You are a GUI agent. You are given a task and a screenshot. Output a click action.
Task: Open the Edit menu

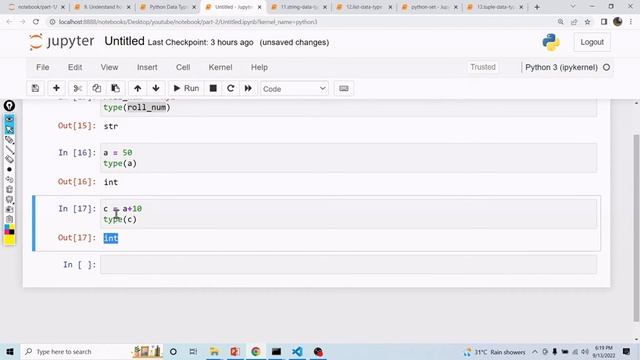pyautogui.click(x=75, y=67)
